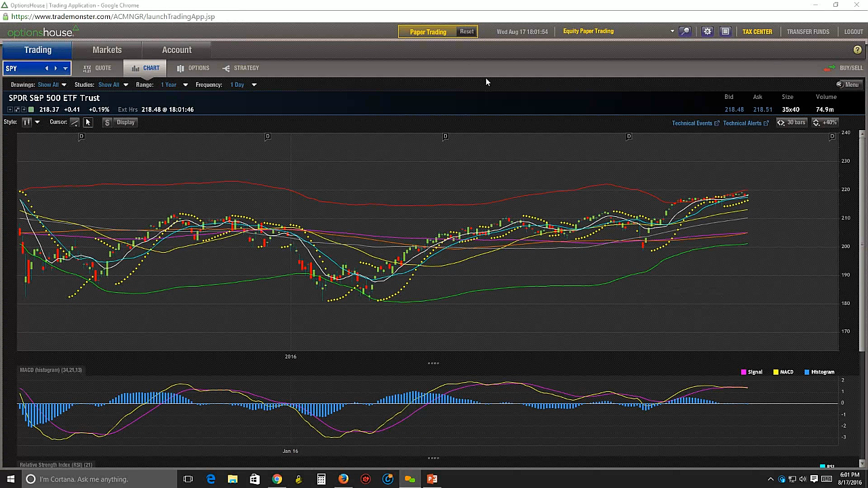Toggle the Histogram legend item
The width and height of the screenshot is (868, 488).
(x=819, y=372)
